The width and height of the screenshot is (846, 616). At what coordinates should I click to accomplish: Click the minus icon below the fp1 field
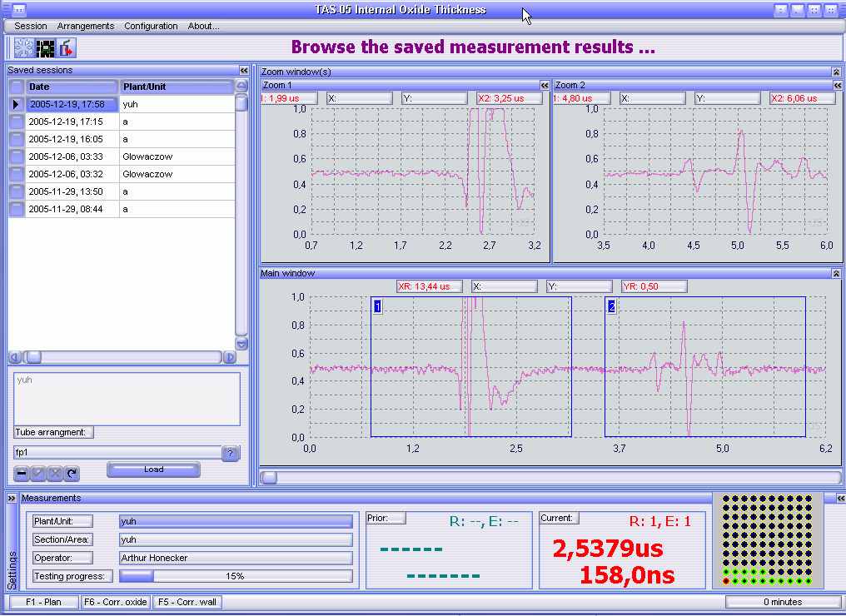(x=22, y=474)
